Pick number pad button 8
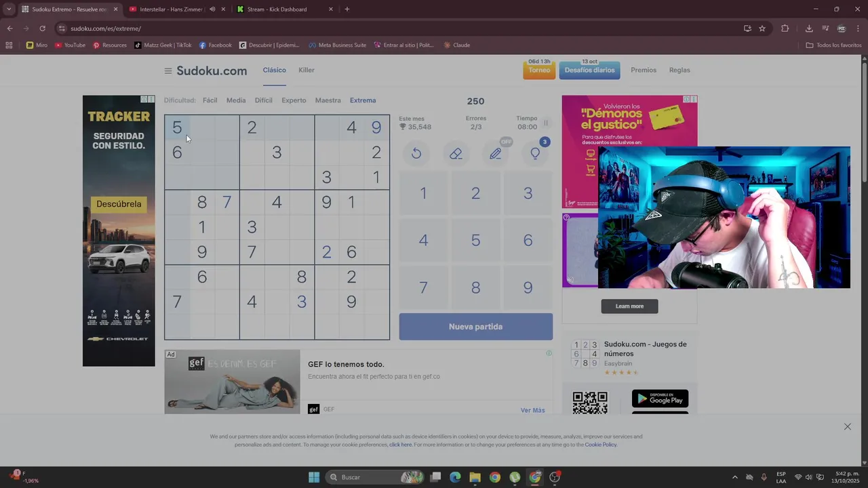The height and width of the screenshot is (488, 868). point(475,288)
